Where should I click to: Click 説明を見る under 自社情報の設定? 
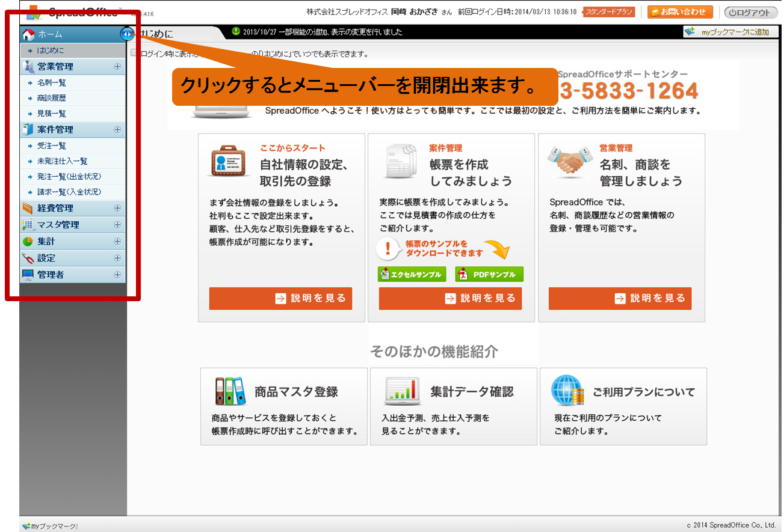coord(280,298)
